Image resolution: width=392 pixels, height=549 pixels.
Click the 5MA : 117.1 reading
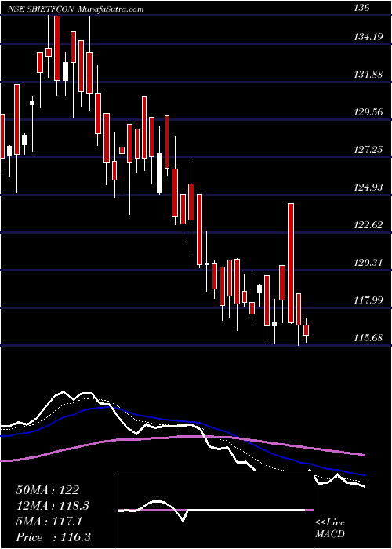click(x=49, y=522)
